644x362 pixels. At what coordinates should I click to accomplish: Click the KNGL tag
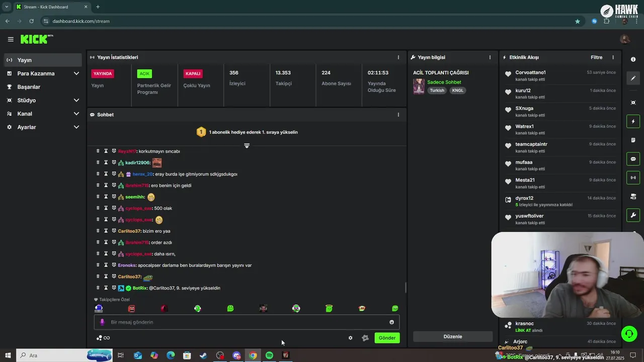[x=458, y=90]
